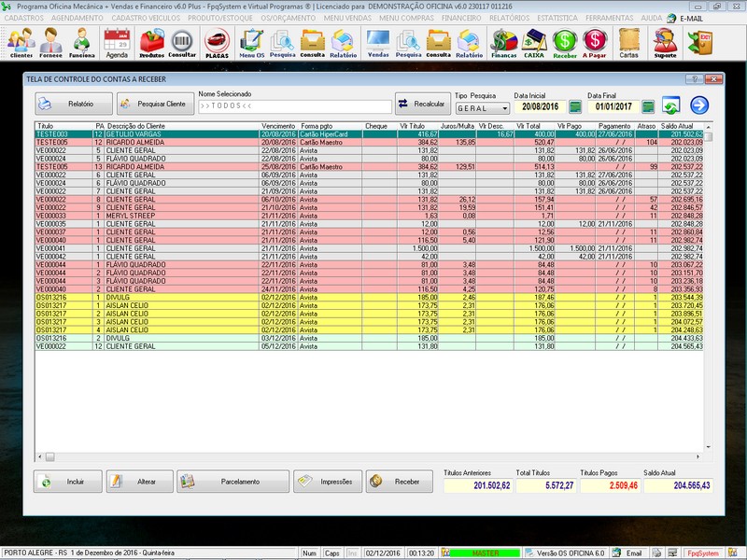Open the CADASTROS menu
Image resolution: width=747 pixels, height=560 pixels.
click(24, 18)
